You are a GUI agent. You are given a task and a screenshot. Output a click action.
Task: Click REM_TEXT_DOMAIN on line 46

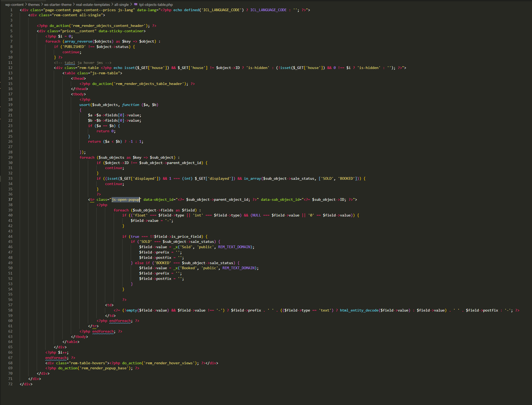point(234,247)
